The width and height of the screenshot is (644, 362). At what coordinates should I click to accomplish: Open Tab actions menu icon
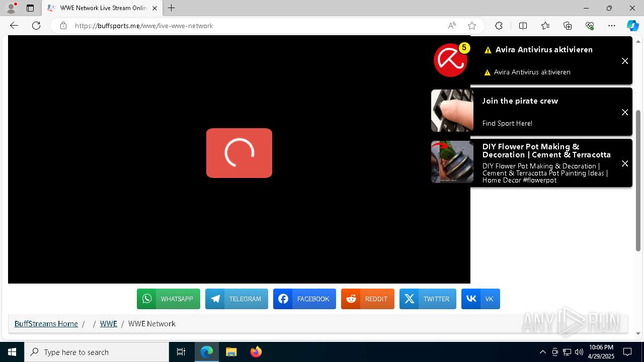[30, 8]
